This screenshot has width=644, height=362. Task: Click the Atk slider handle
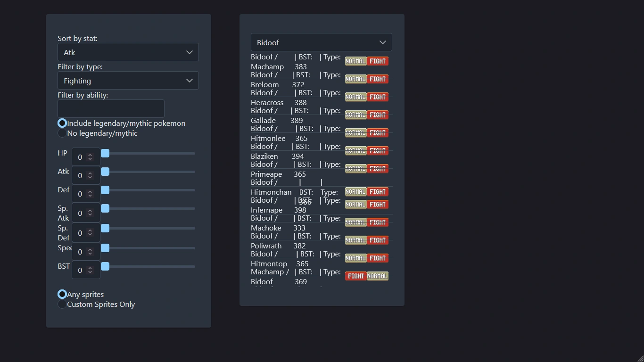coord(105,172)
